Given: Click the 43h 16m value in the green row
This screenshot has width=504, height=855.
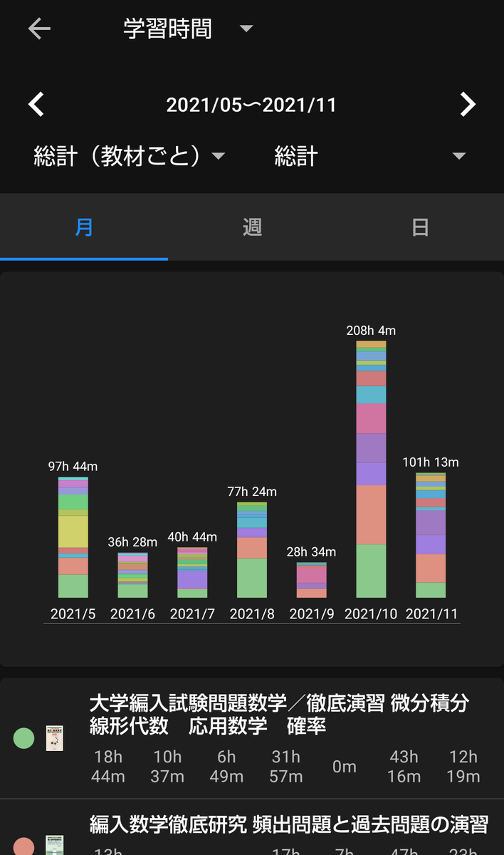Looking at the screenshot, I should (404, 767).
